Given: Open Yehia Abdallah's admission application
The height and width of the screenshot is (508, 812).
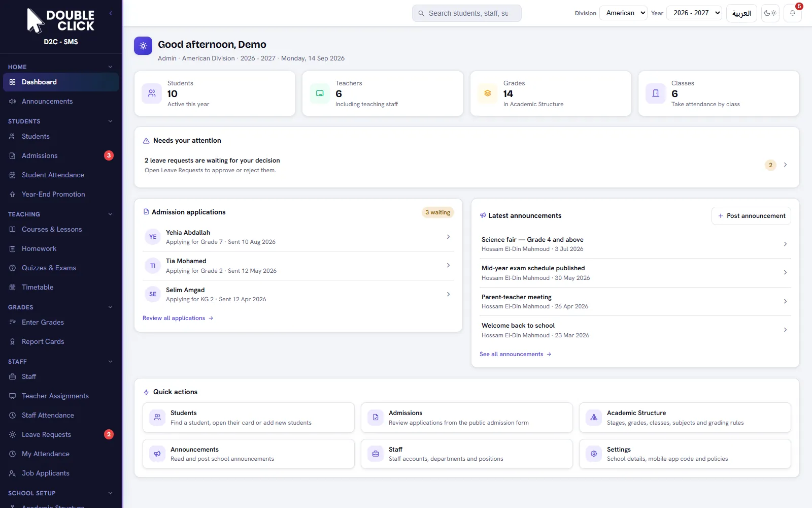Looking at the screenshot, I should click(x=298, y=237).
